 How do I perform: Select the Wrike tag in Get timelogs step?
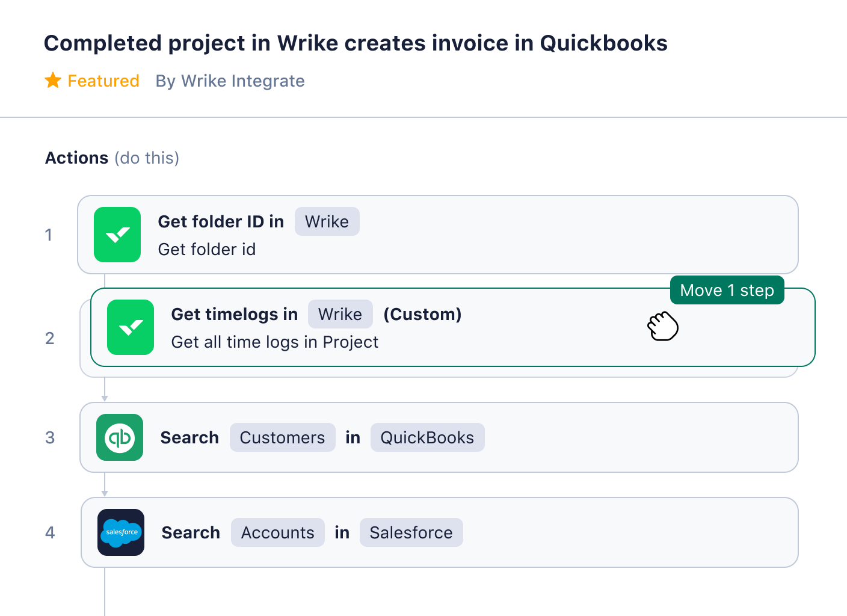coord(340,314)
